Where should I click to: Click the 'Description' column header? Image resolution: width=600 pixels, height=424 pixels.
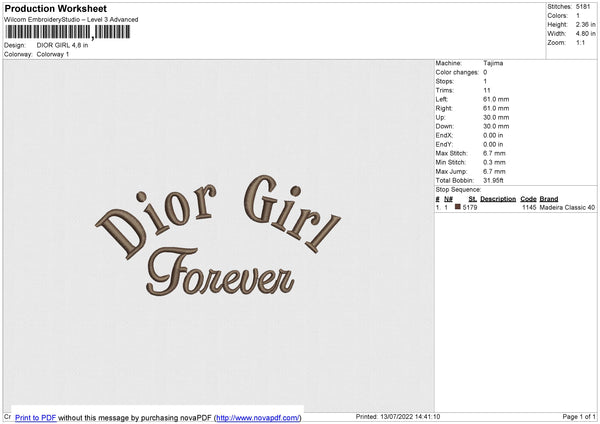click(498, 199)
